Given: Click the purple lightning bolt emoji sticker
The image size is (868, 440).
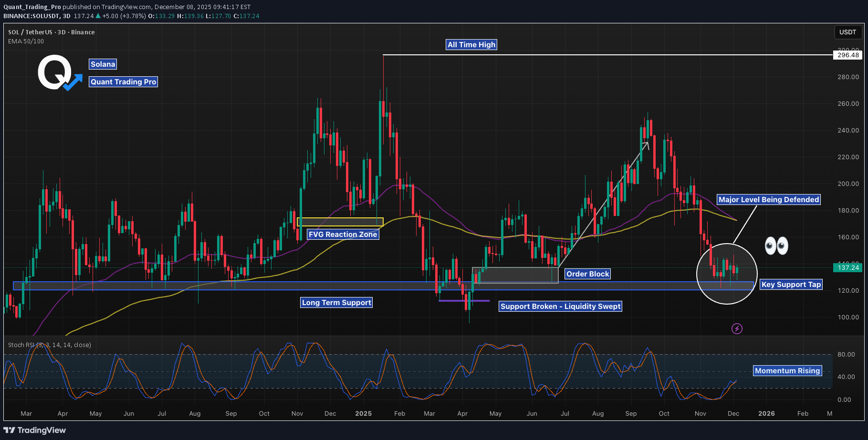Looking at the screenshot, I should pyautogui.click(x=736, y=329).
